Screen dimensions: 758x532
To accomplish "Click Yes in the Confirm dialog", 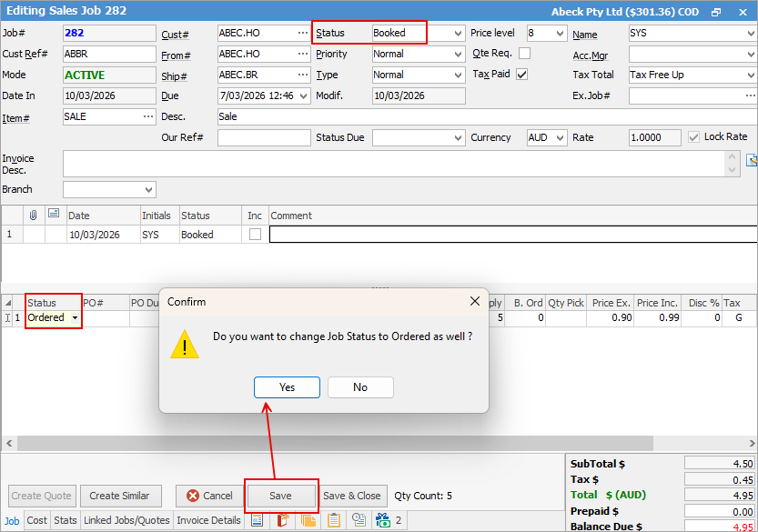I will tap(287, 387).
